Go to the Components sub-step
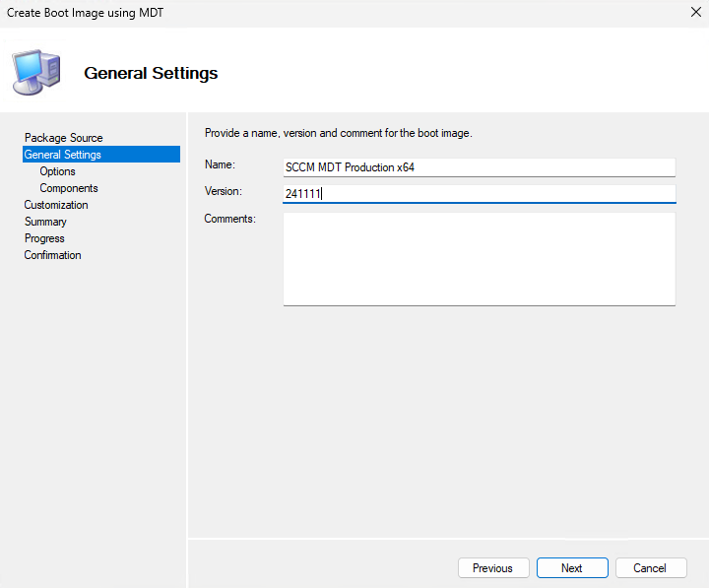This screenshot has height=588, width=709. (69, 188)
